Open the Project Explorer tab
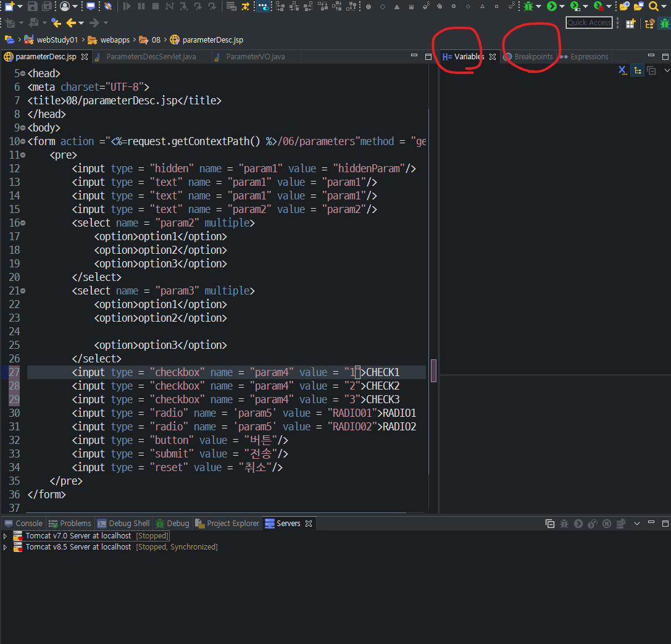This screenshot has width=671, height=644. 227,524
